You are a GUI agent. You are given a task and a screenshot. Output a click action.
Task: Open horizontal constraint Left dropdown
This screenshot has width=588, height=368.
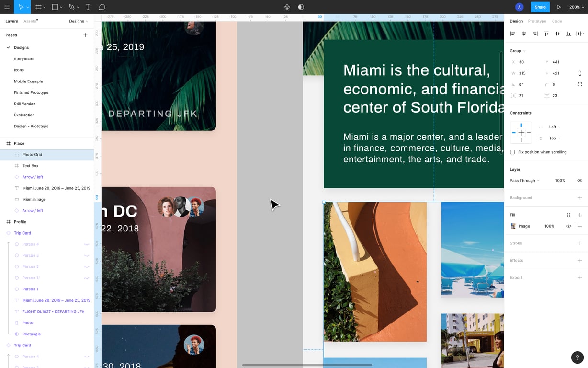pos(554,127)
